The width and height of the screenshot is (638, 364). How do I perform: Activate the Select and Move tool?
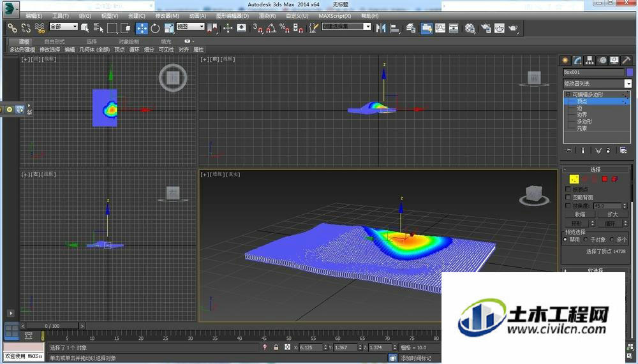142,28
